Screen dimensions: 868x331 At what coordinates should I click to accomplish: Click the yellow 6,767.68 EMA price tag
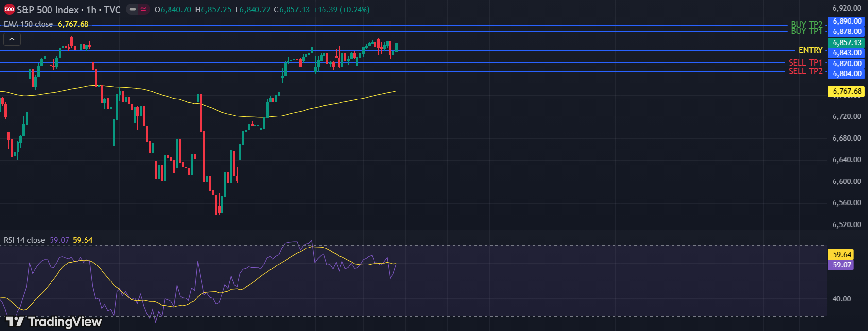pos(847,91)
